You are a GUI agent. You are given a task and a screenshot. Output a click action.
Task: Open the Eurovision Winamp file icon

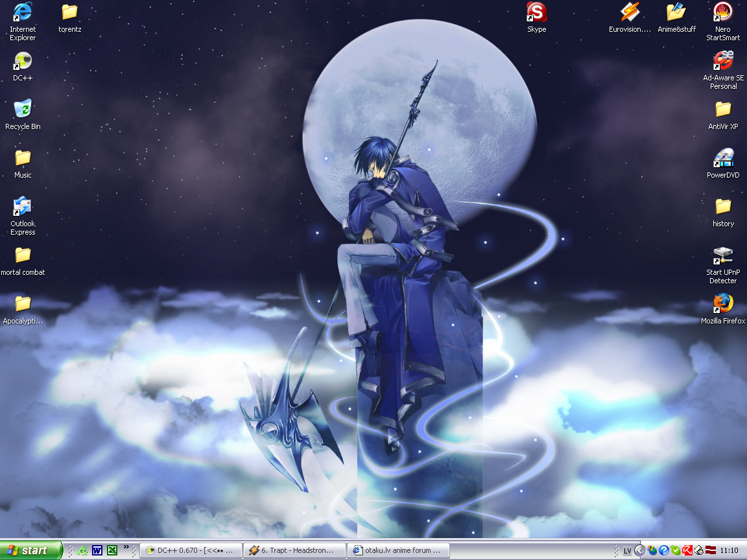pos(630,18)
